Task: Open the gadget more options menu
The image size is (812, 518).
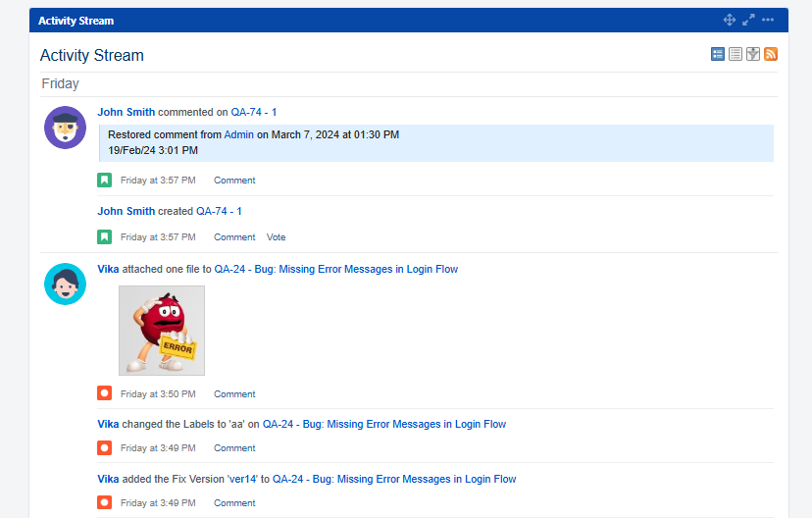Action: (768, 21)
